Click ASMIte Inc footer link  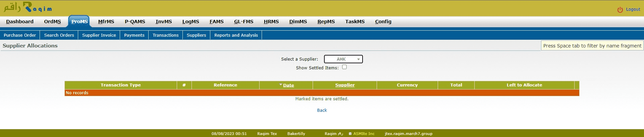coord(364,134)
